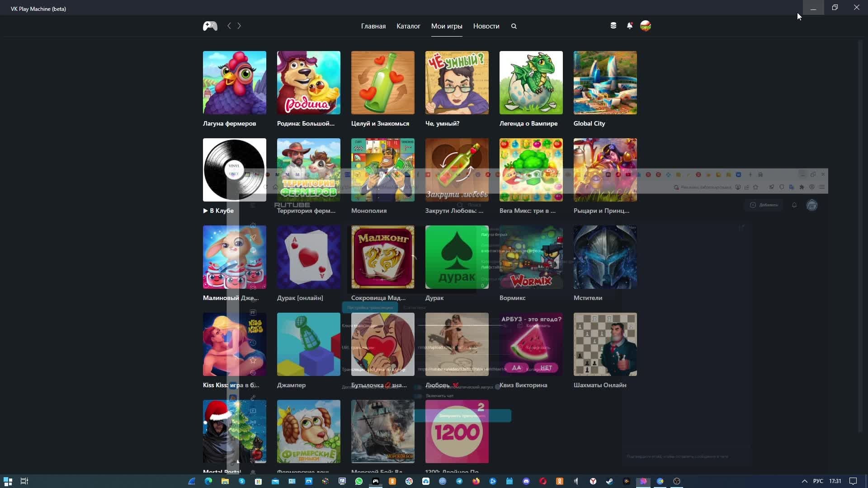The width and height of the screenshot is (868, 488).
Task: Open Steam from the taskbar
Action: pyautogui.click(x=609, y=481)
